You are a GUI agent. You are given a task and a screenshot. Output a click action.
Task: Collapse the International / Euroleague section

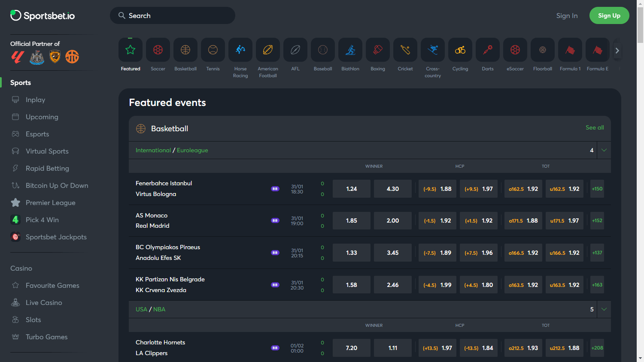[x=604, y=150]
